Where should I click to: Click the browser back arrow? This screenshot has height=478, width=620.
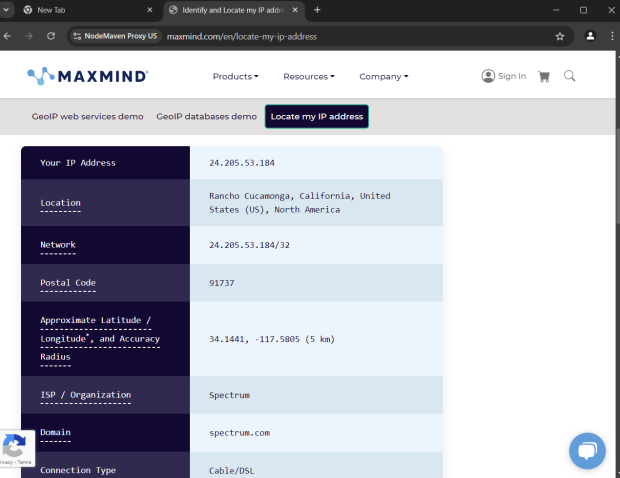tap(8, 36)
